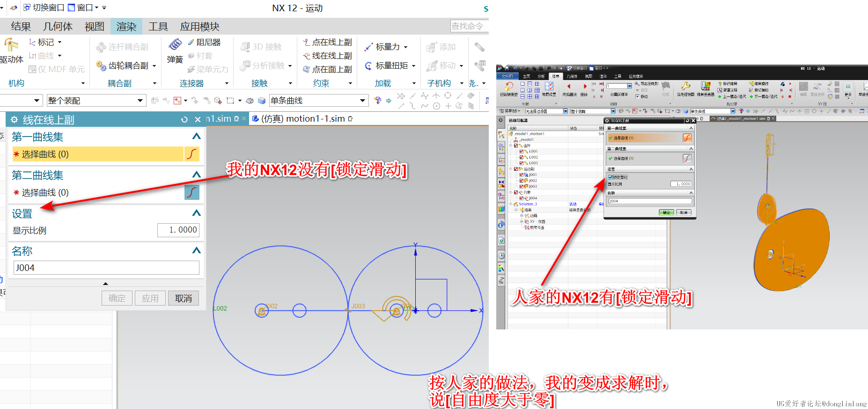Click 确定 in the left dialog
Viewport: 868px width, 409px height.
(x=117, y=298)
